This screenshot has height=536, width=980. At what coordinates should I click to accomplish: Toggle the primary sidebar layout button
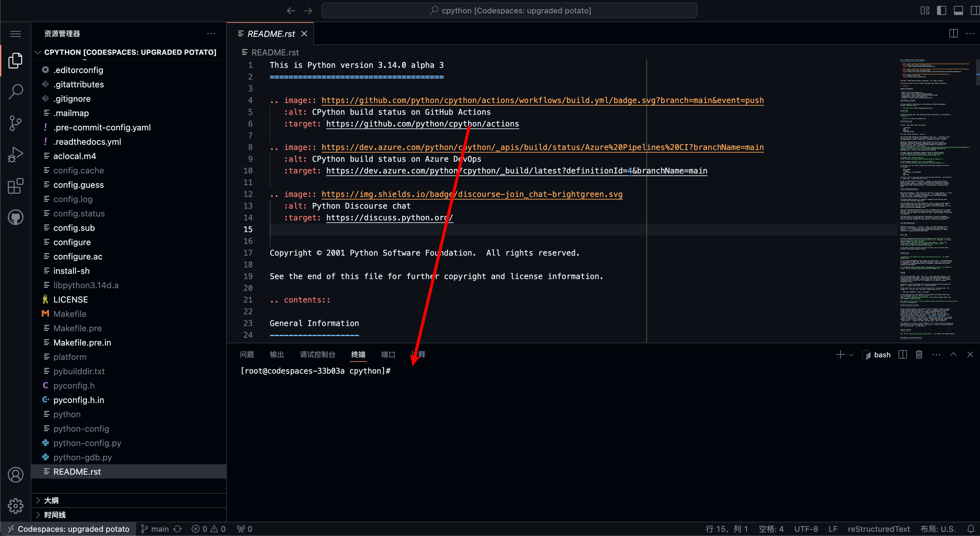click(x=941, y=10)
